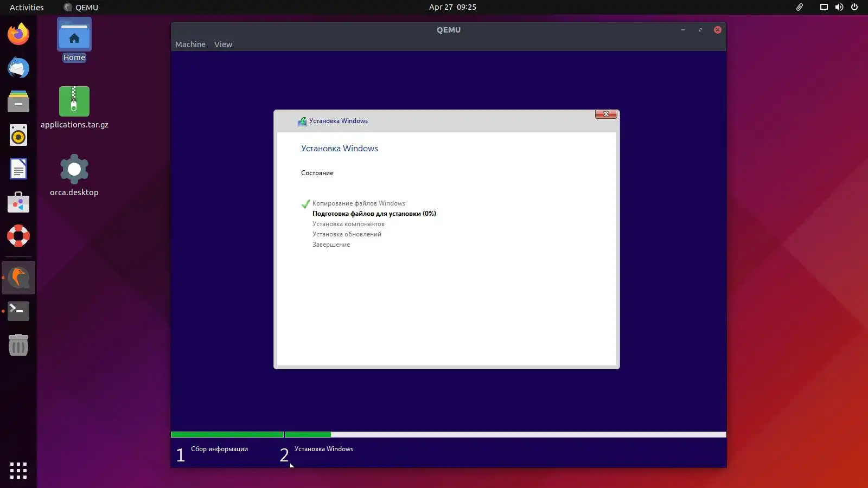Open Rhythmbox music player in the dock
The width and height of the screenshot is (868, 488).
pyautogui.click(x=18, y=136)
